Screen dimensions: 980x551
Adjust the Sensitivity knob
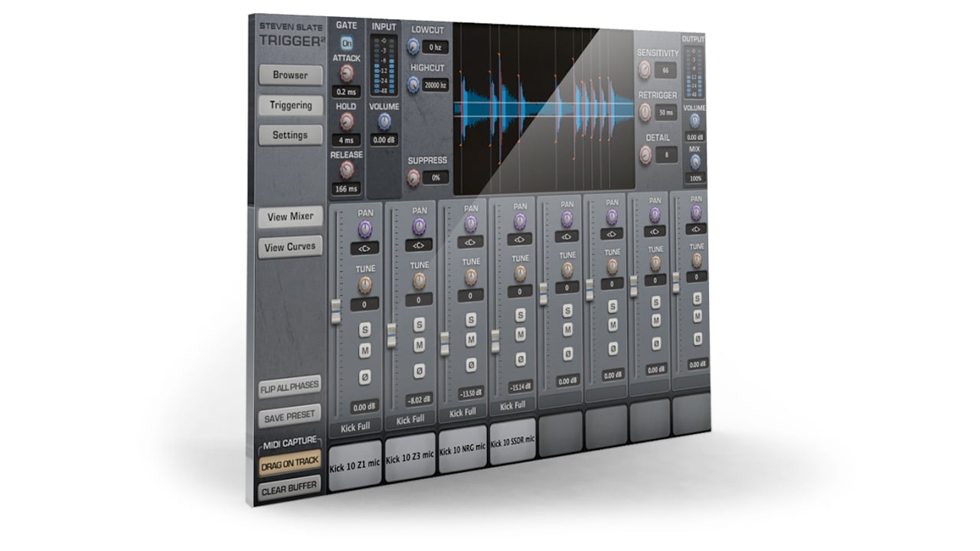[x=645, y=70]
